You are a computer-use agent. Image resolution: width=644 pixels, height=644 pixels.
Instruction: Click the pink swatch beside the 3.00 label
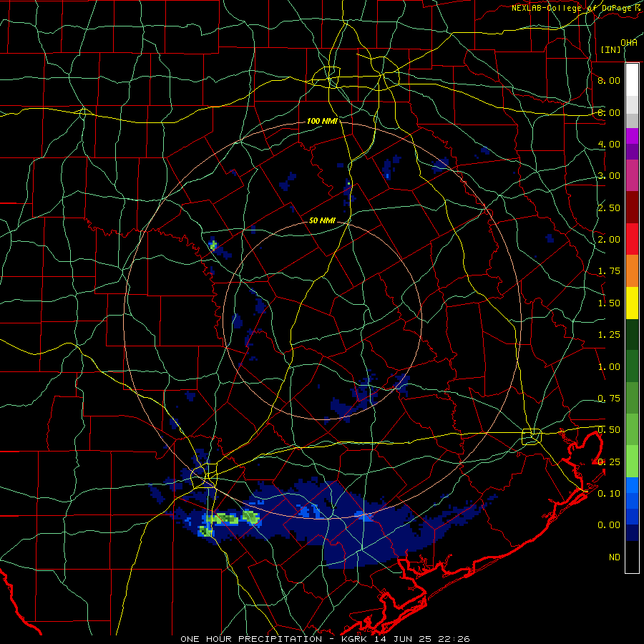pyautogui.click(x=632, y=175)
